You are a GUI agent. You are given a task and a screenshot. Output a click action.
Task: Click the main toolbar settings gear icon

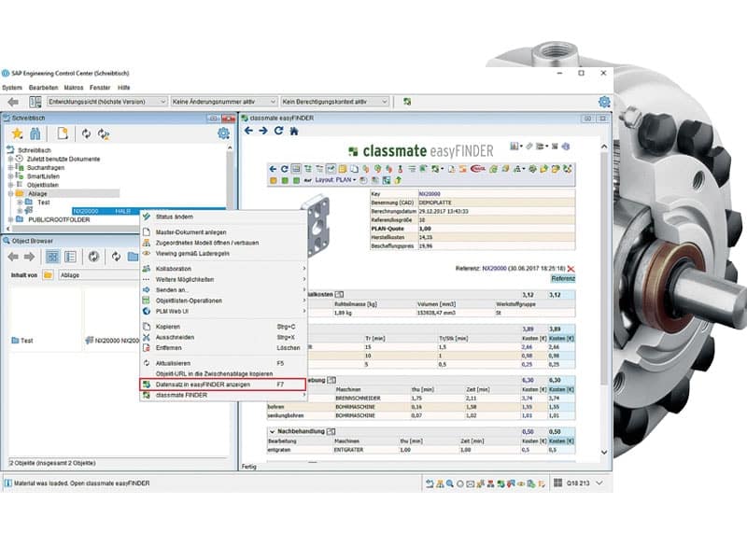[x=604, y=101]
